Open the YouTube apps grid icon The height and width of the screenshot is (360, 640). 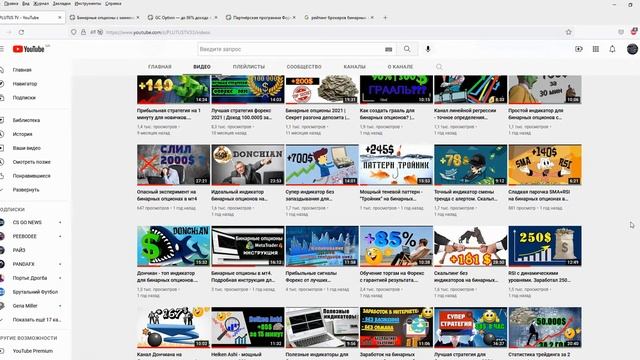596,49
